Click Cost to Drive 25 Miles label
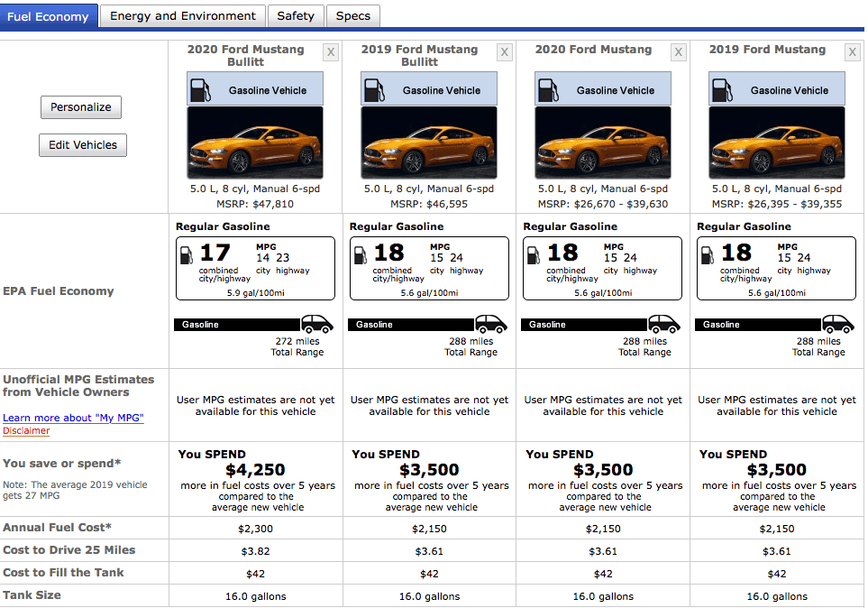 pos(69,549)
